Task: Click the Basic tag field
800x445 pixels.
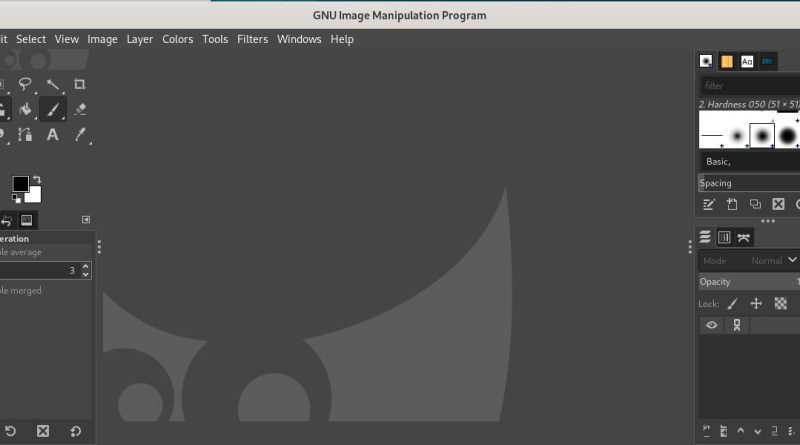Action: pos(750,162)
